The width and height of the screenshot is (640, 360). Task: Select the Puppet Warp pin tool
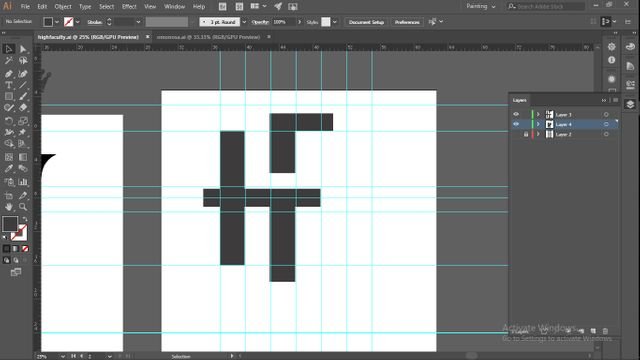coord(23,132)
